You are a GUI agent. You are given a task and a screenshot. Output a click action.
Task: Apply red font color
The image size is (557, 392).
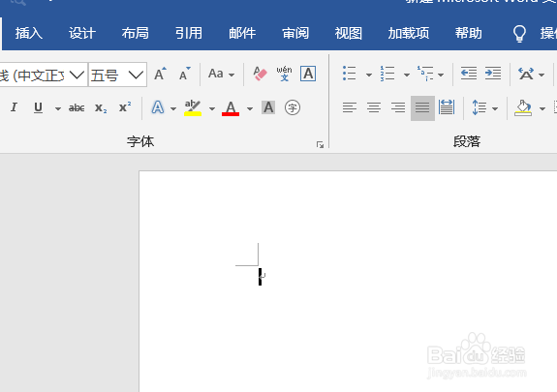[231, 107]
